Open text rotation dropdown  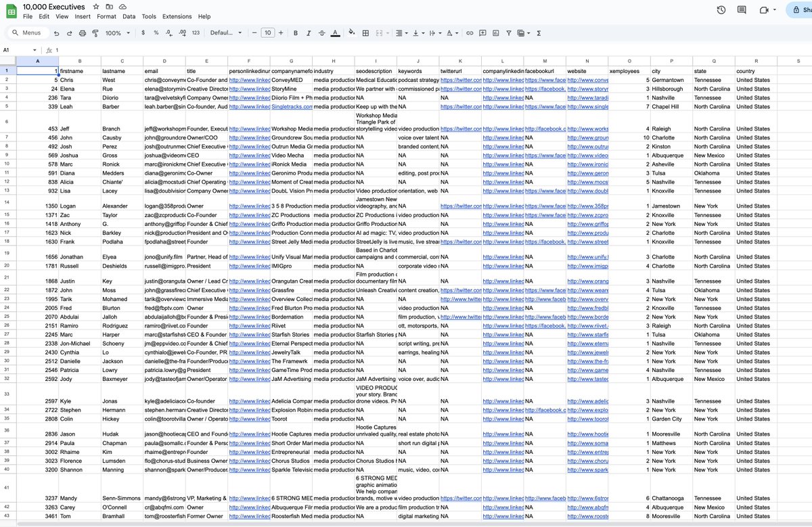point(451,32)
